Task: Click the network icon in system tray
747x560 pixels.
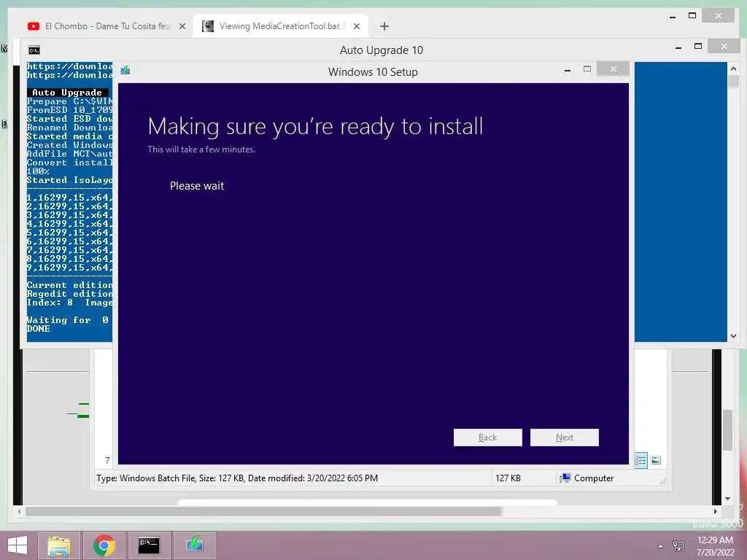Action: click(678, 545)
